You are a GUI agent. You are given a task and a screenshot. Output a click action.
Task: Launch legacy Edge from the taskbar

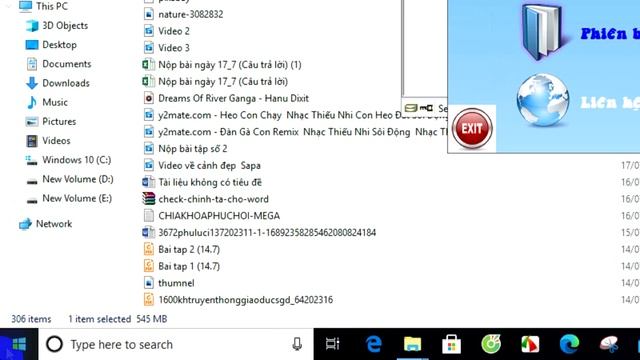373,344
